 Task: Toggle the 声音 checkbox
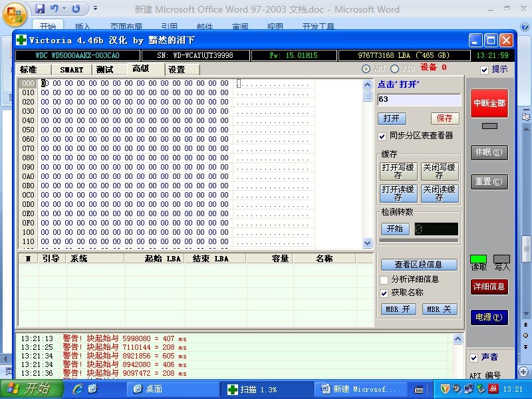[x=474, y=358]
